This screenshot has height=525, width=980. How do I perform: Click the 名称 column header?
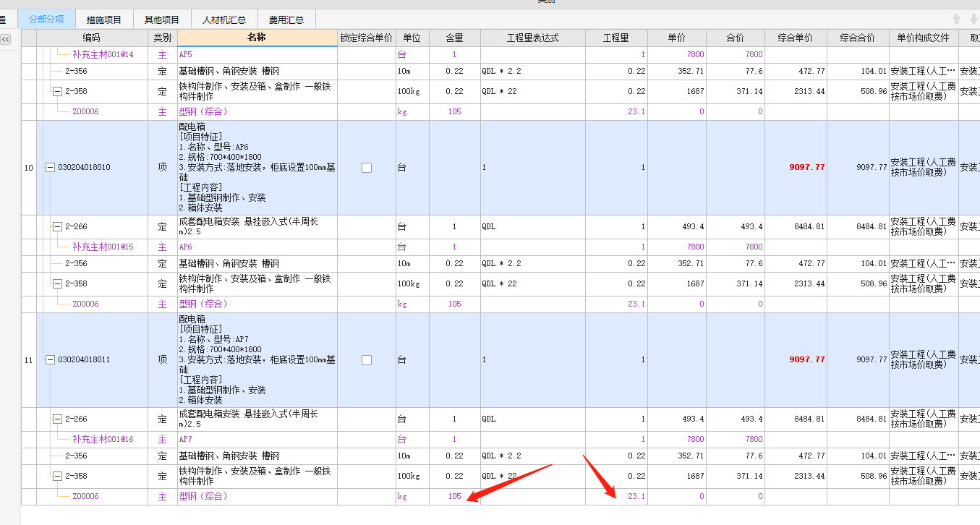[257, 38]
